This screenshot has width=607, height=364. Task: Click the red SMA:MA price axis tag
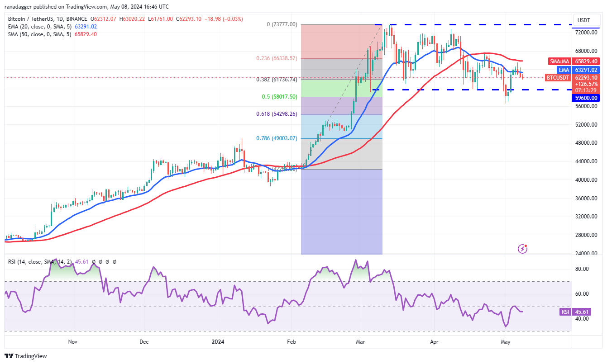pyautogui.click(x=559, y=61)
